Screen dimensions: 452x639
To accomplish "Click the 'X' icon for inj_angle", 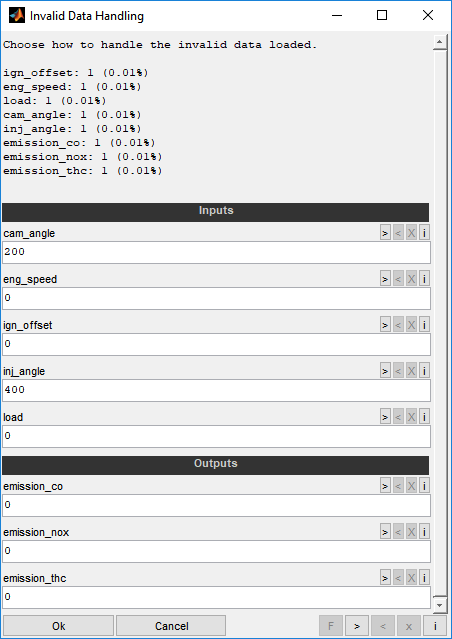I will pos(411,371).
